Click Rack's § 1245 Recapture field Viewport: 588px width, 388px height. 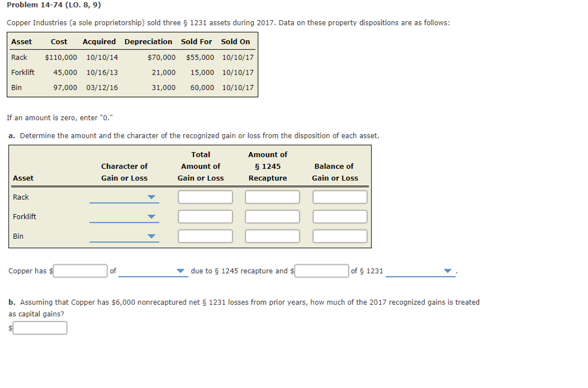[272, 197]
